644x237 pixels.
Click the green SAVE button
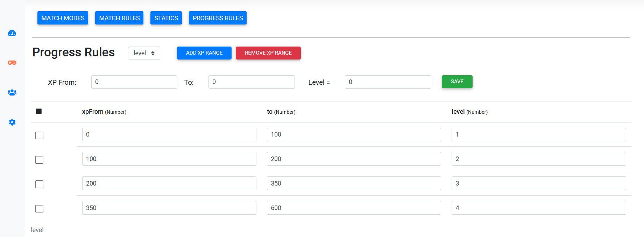(x=457, y=82)
